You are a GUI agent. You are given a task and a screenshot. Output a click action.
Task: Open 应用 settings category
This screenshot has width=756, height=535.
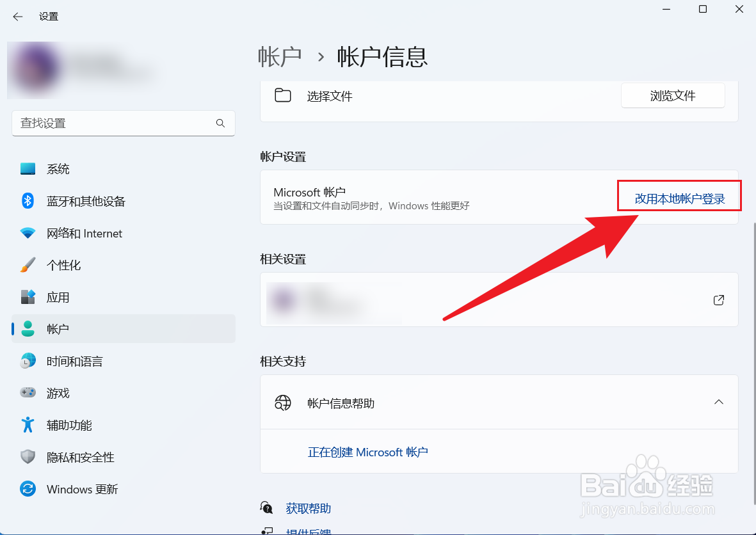[124, 297]
